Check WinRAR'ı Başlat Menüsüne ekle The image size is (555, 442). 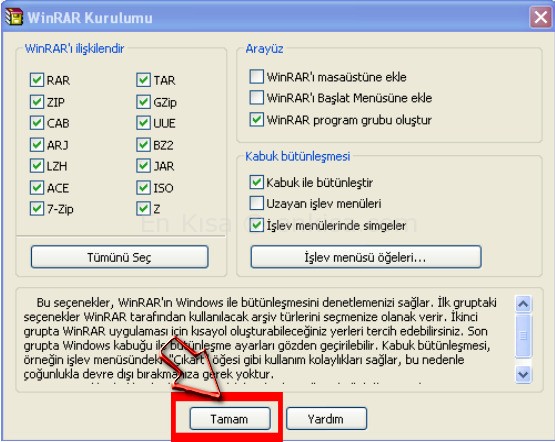pyautogui.click(x=257, y=98)
